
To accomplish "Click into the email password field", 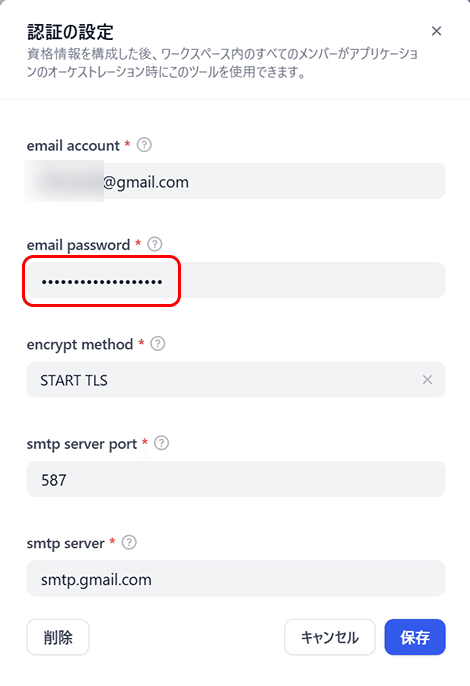I will (236, 280).
